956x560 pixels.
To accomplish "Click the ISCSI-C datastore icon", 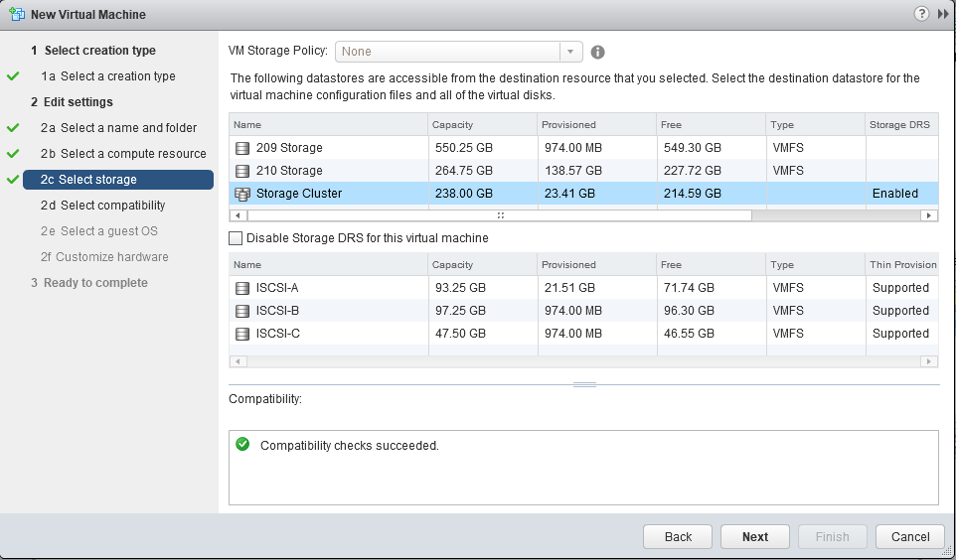I will (242, 334).
